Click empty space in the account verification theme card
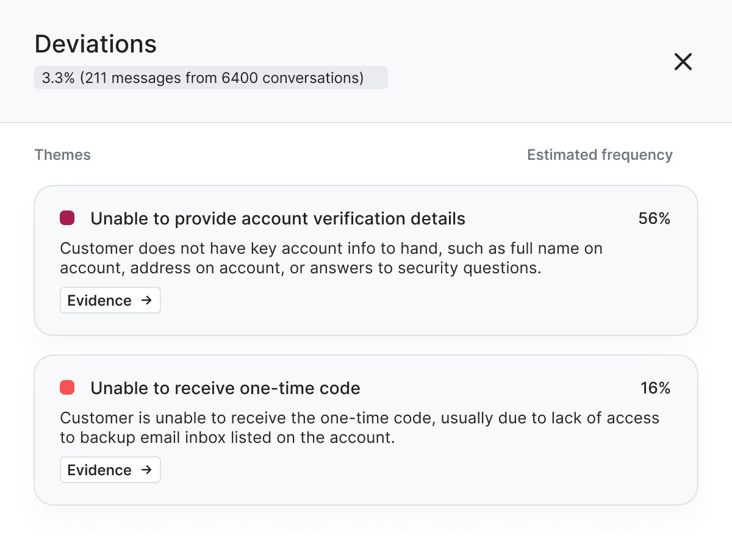Viewport: 732px width, 560px height. point(427,305)
